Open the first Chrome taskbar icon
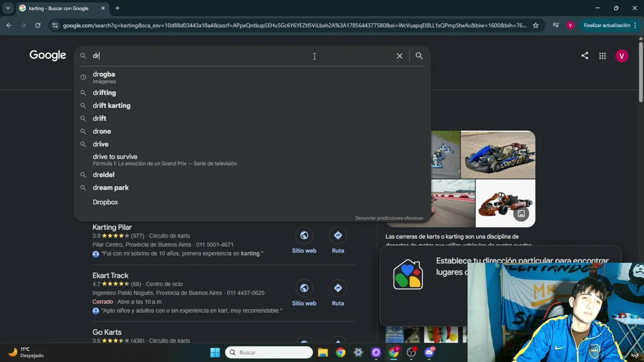644x362 pixels. (341, 352)
